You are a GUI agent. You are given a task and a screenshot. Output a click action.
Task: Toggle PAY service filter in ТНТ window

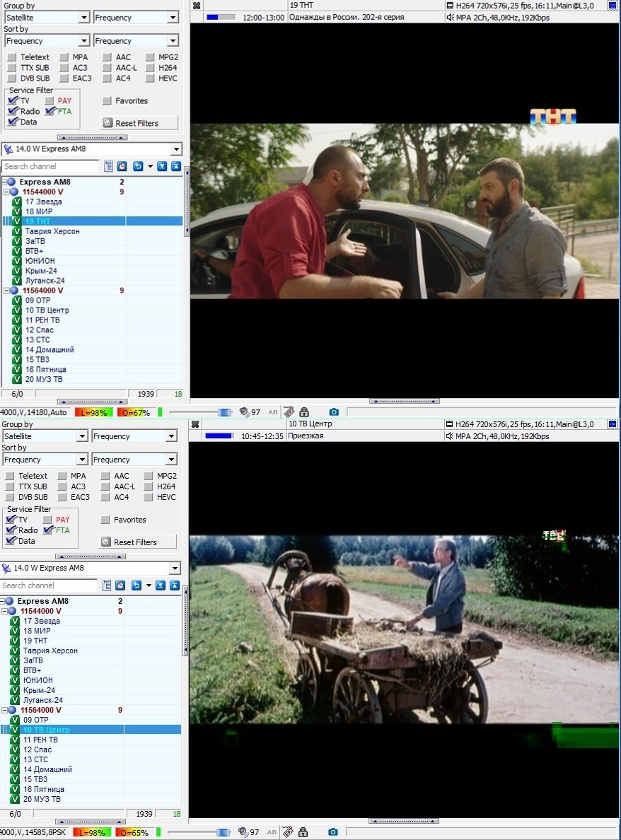click(50, 100)
